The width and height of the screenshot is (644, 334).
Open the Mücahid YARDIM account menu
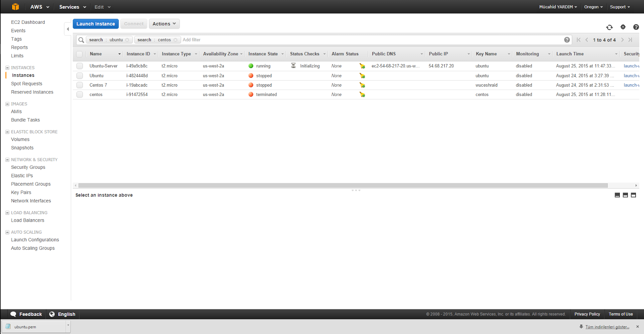[x=558, y=7]
